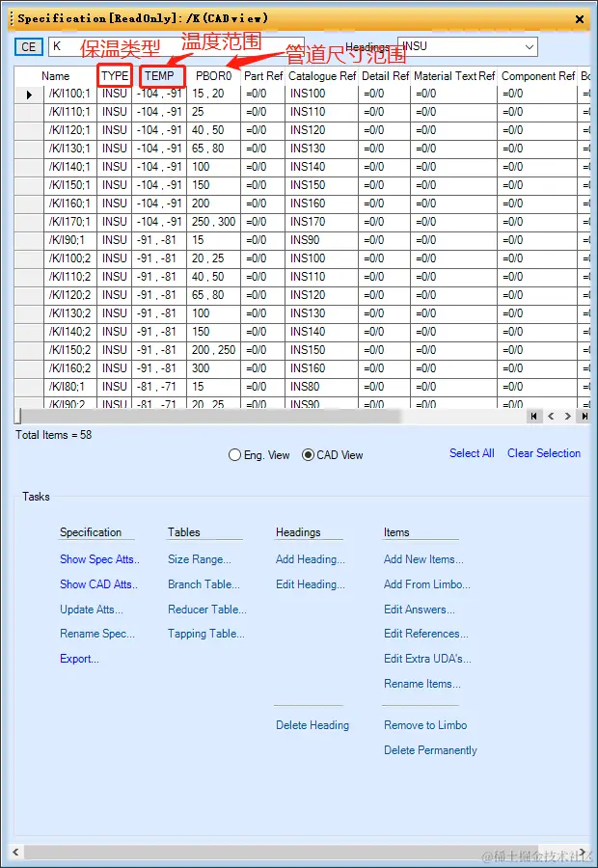
Task: Open Show Spec Atts.. task
Action: coord(99,559)
